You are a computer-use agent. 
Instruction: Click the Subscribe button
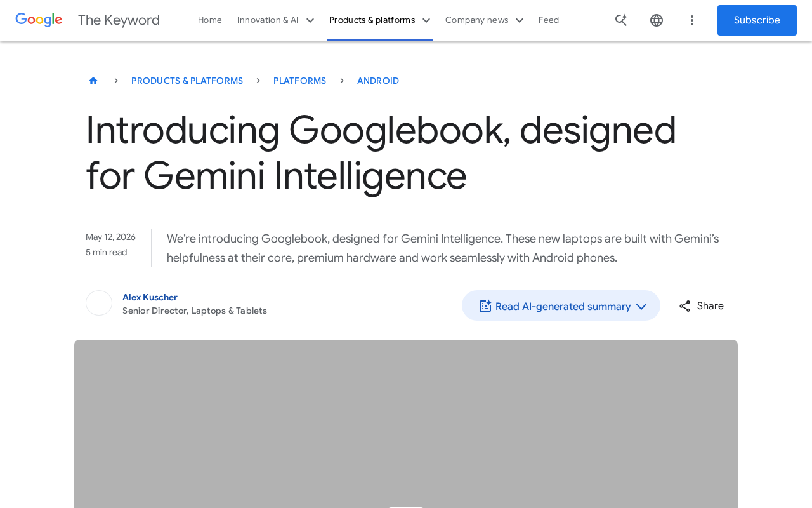click(757, 20)
